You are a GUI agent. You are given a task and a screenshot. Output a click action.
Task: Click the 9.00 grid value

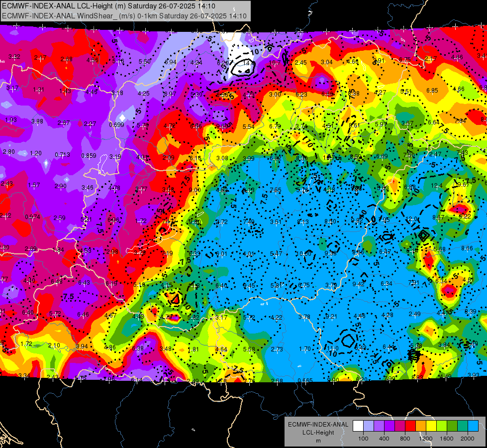(195, 190)
